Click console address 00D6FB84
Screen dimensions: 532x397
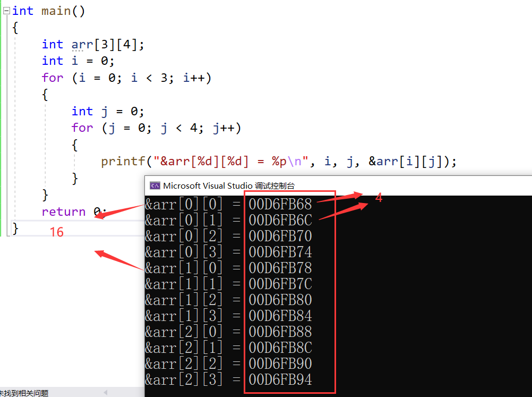click(x=280, y=316)
